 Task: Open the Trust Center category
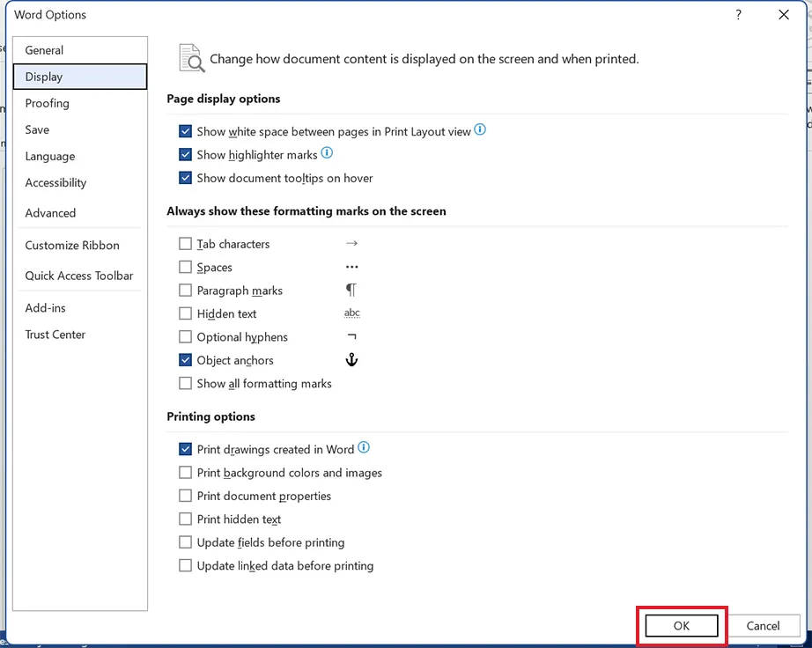tap(80, 335)
